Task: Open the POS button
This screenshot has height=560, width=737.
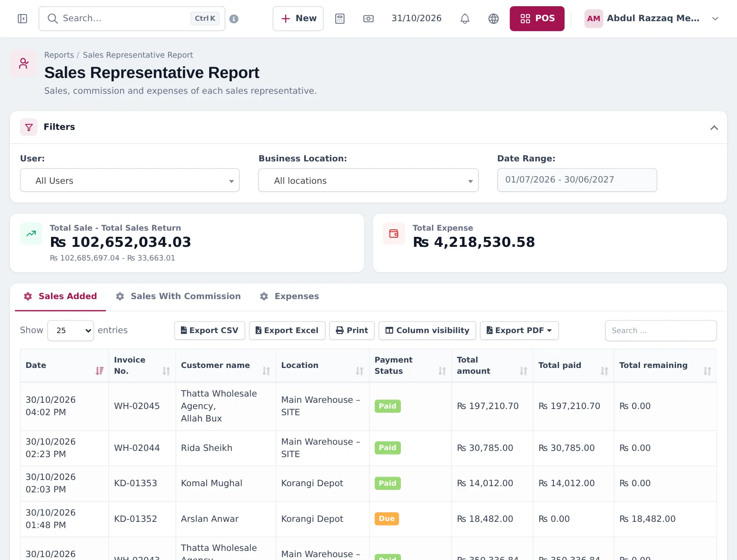Action: pyautogui.click(x=537, y=19)
